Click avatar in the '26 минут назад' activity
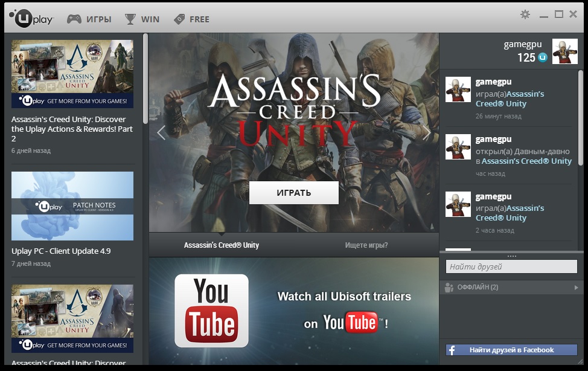This screenshot has height=371, width=588. (458, 89)
